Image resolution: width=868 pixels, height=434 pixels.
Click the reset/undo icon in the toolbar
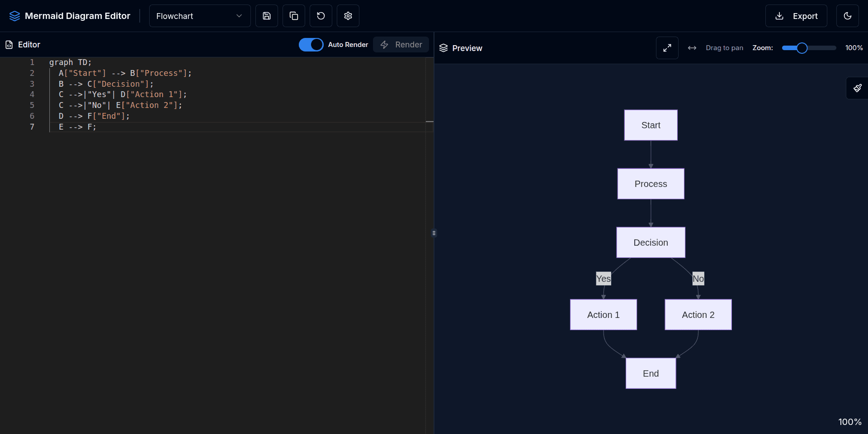coord(321,16)
